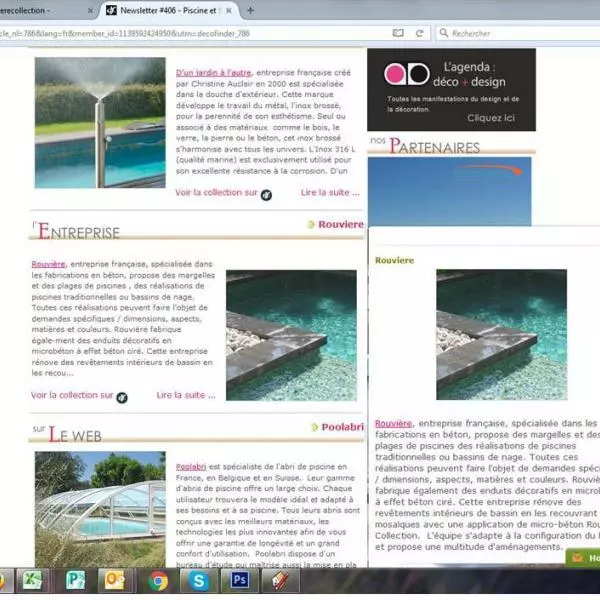The image size is (600, 600).
Task: Click the Rouvière heading with arrow
Action: (x=340, y=225)
